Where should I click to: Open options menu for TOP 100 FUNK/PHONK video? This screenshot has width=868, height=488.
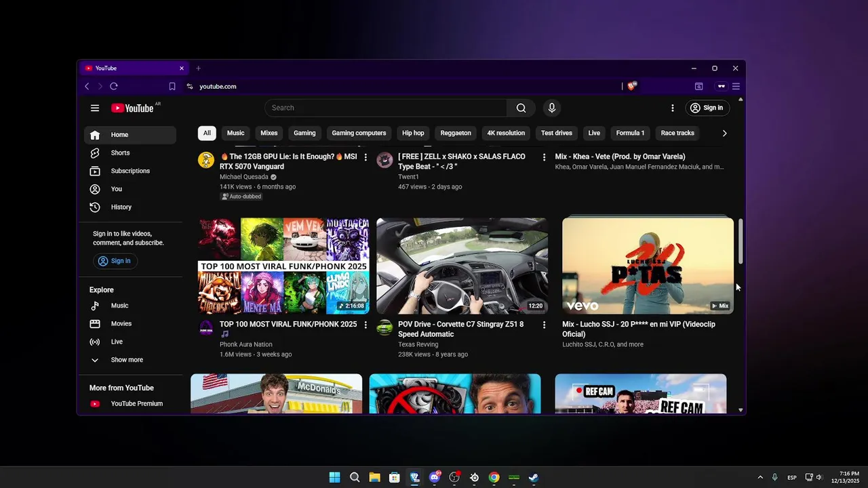tap(366, 325)
